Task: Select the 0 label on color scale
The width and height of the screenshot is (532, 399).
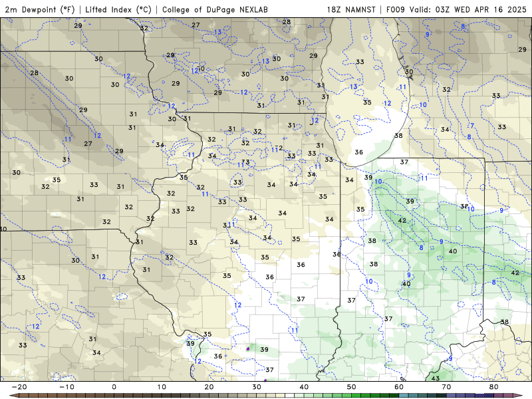Action: (x=114, y=387)
